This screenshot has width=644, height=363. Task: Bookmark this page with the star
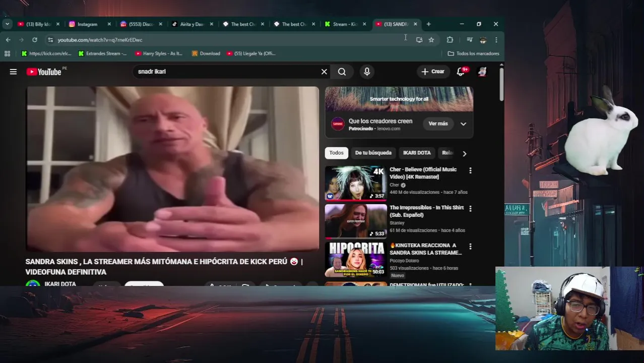[431, 39]
